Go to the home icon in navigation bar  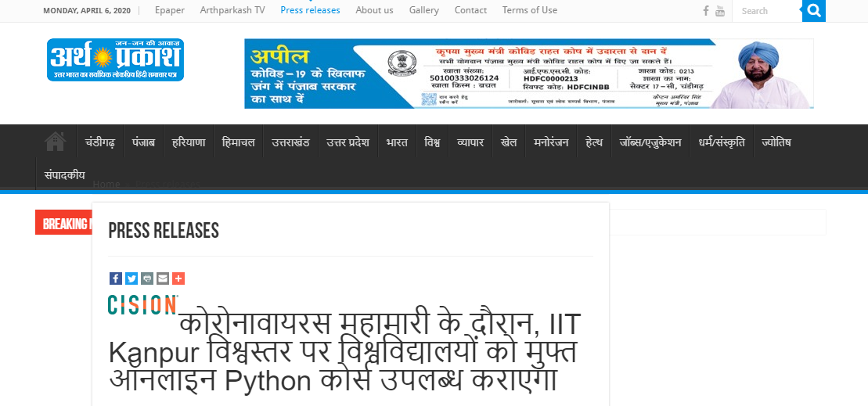point(56,142)
